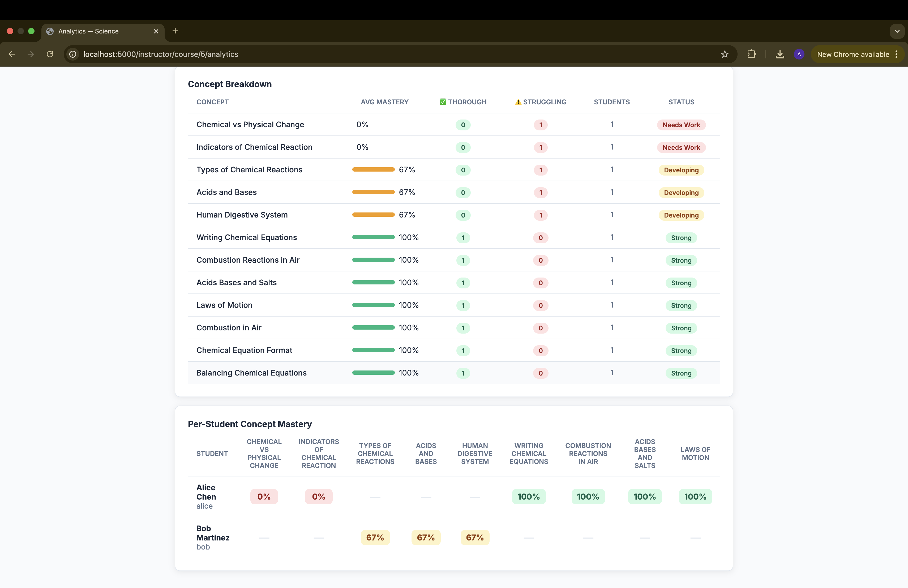Click the New Chrome available button
Image resolution: width=908 pixels, height=588 pixels.
[853, 54]
